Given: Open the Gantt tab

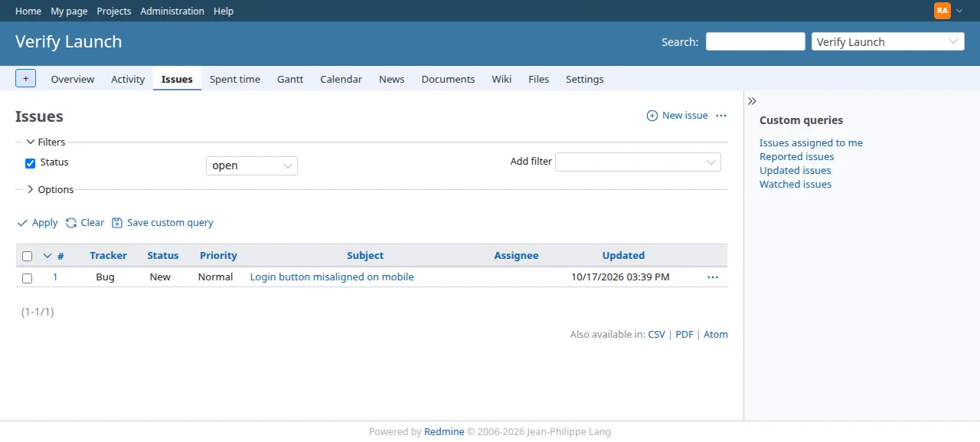Looking at the screenshot, I should 290,79.
